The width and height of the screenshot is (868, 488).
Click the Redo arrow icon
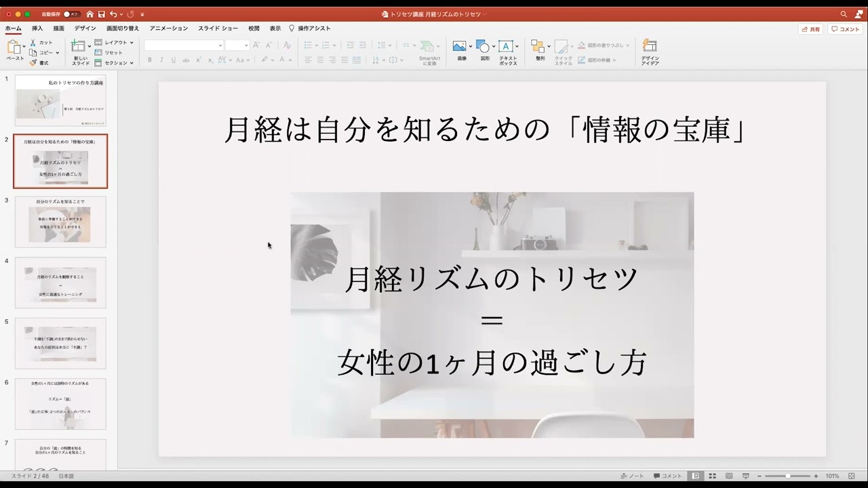point(130,14)
